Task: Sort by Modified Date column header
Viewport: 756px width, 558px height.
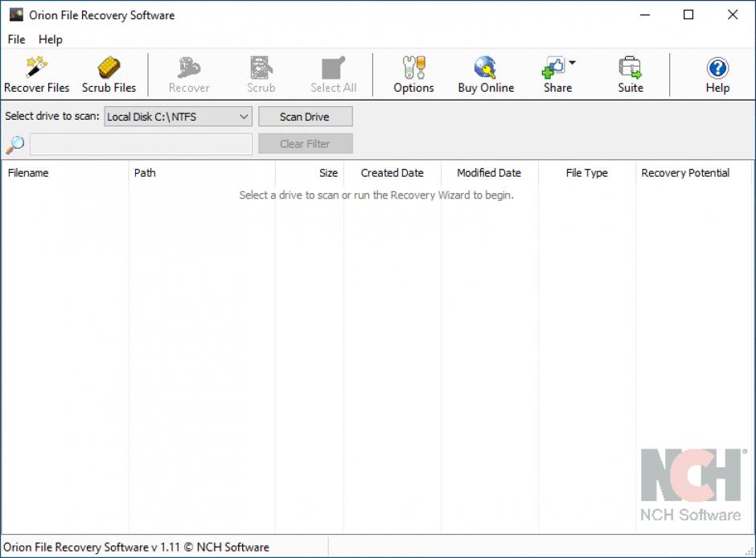Action: pyautogui.click(x=489, y=173)
